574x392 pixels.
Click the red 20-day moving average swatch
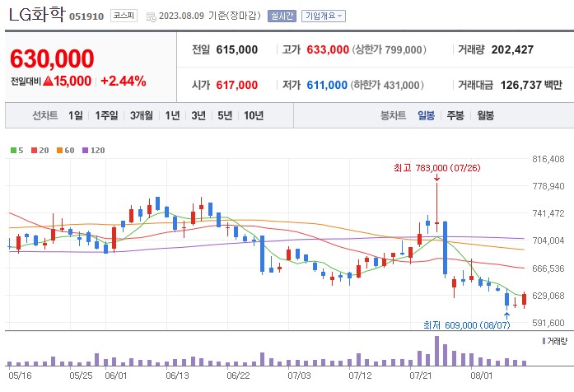34,150
